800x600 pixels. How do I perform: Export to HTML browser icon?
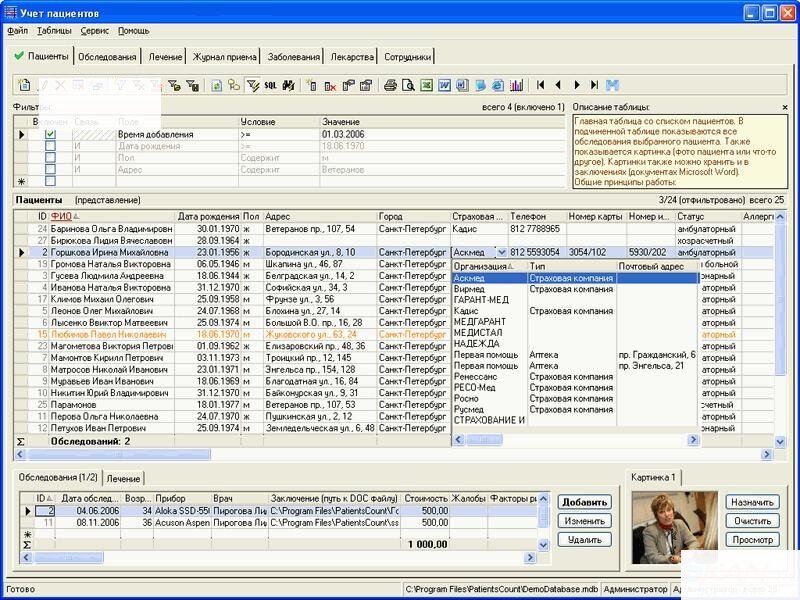click(498, 85)
